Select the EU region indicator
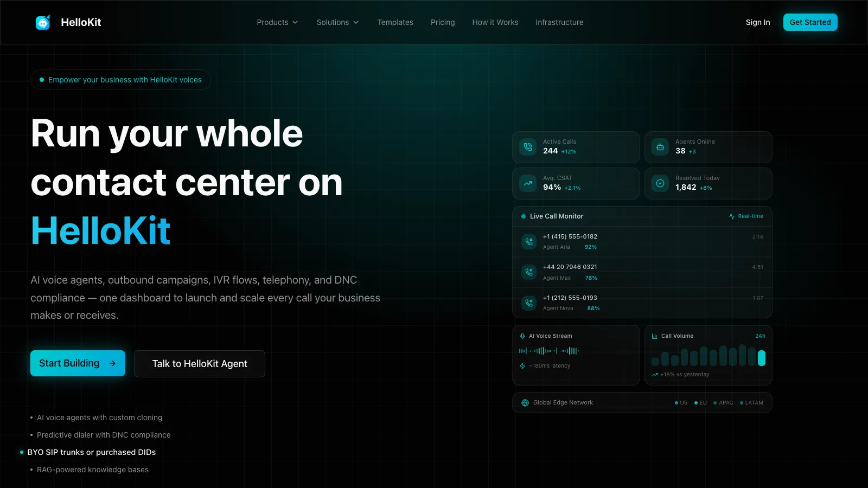 pos(700,403)
